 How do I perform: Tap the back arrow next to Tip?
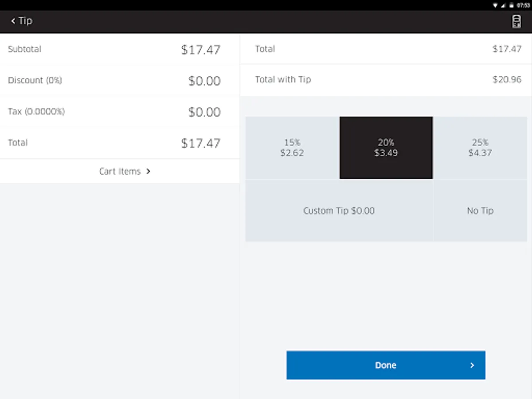[x=13, y=21]
